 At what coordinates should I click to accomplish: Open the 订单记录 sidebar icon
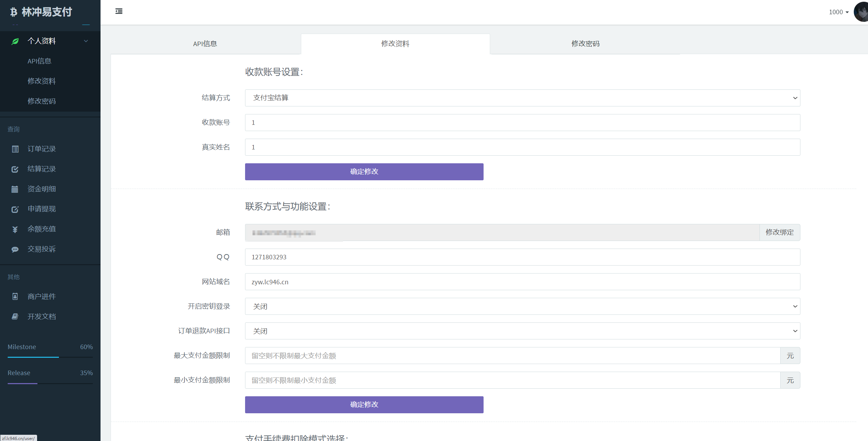(15, 149)
